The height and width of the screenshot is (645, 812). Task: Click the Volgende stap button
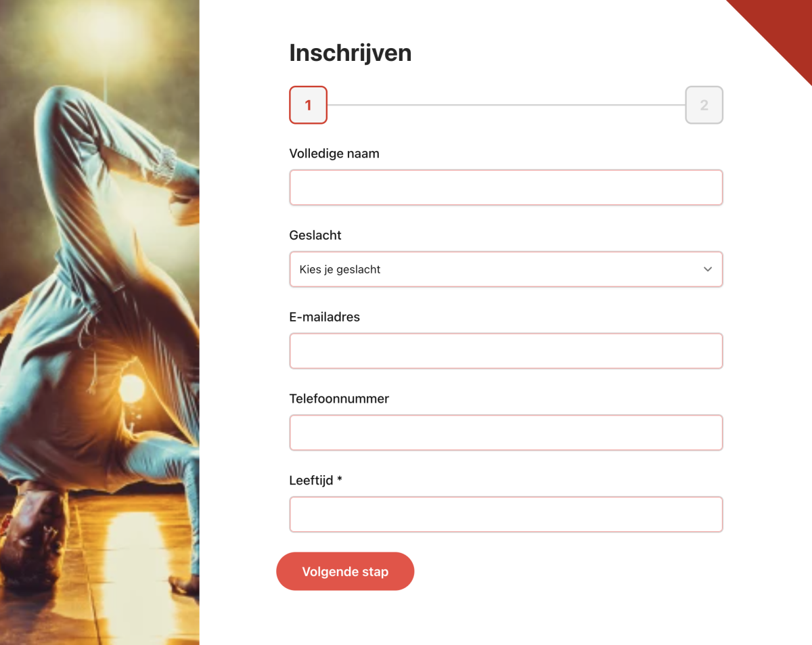pyautogui.click(x=345, y=571)
